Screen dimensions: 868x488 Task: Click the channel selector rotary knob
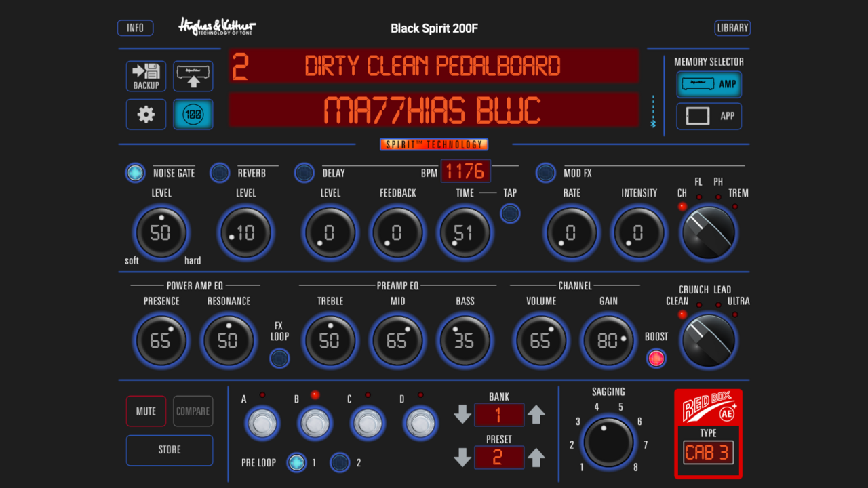pos(708,340)
